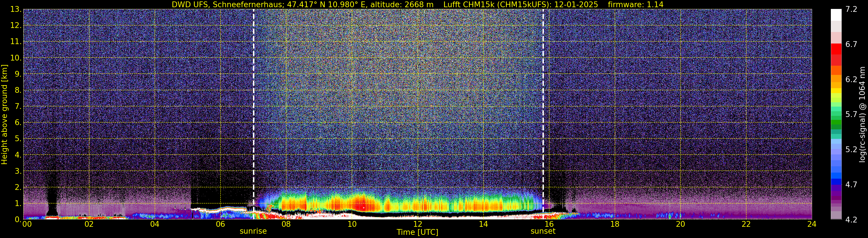Image resolution: width=868 pixels, height=238 pixels.
Task: Click the '4.' height axis tick label
Action: coord(18,155)
